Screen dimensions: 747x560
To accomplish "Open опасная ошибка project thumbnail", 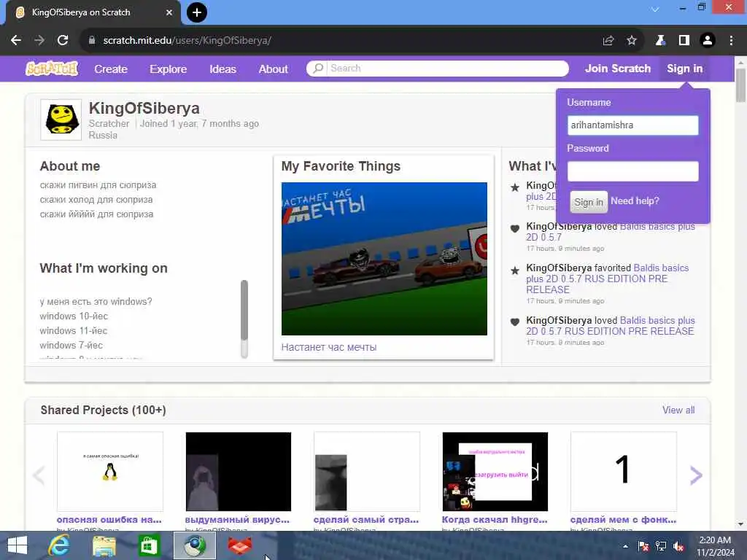I will (110, 472).
